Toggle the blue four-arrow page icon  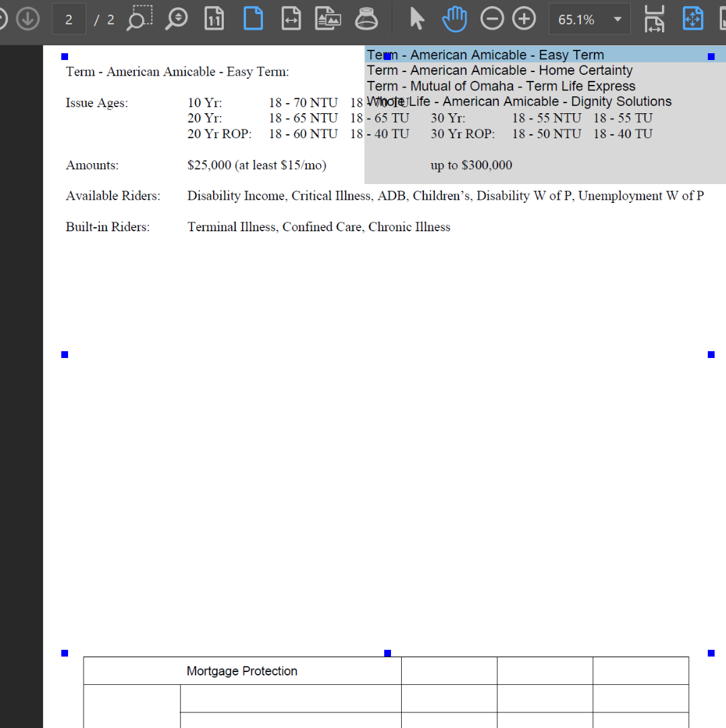[x=693, y=19]
